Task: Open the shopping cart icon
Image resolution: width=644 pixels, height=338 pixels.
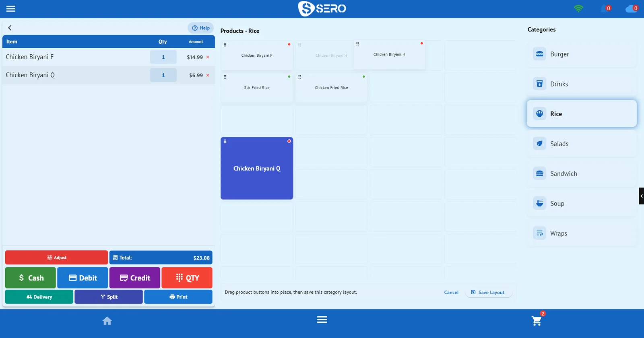Action: click(537, 320)
